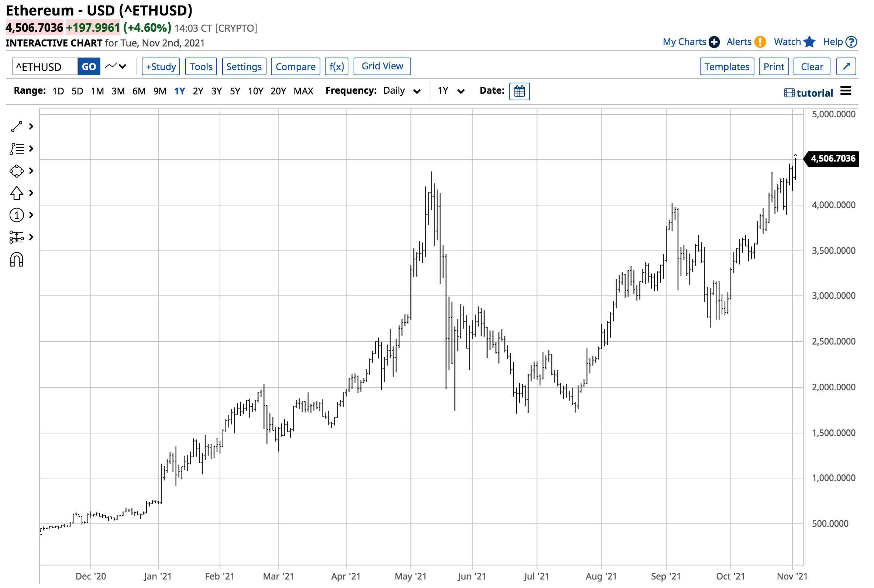Screen dimensions: 874x588
Task: Click the 4,506.7036 price marker on axis
Action: (831, 159)
